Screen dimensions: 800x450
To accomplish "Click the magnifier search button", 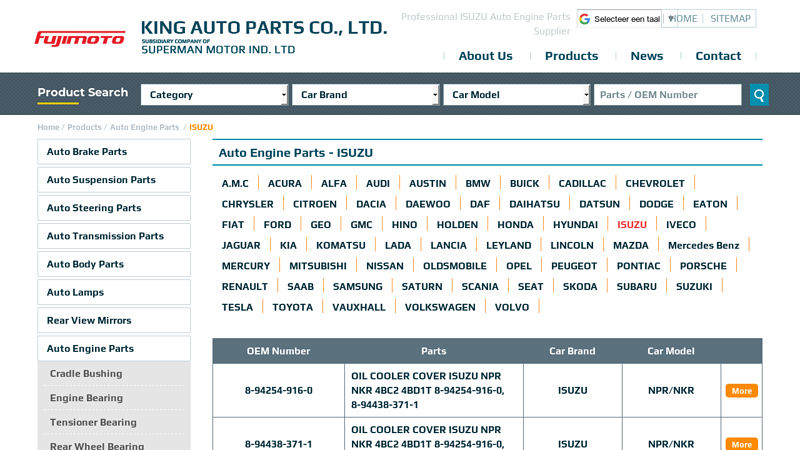I will pos(759,95).
